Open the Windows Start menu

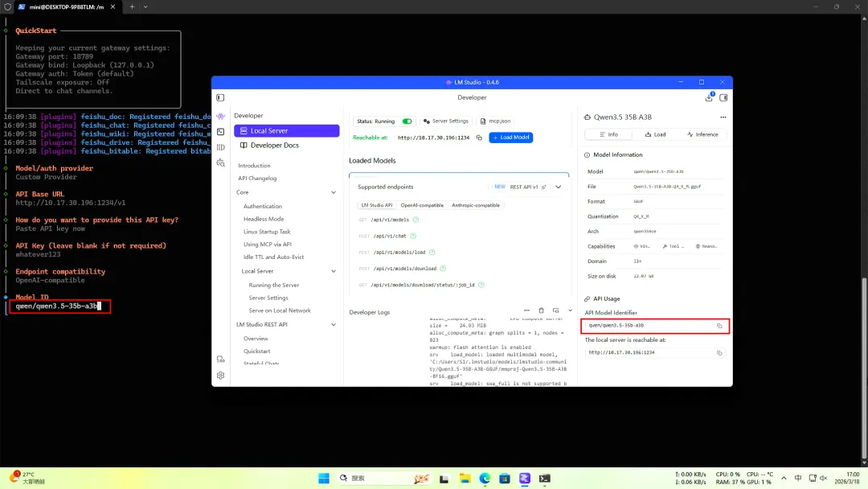[x=324, y=478]
